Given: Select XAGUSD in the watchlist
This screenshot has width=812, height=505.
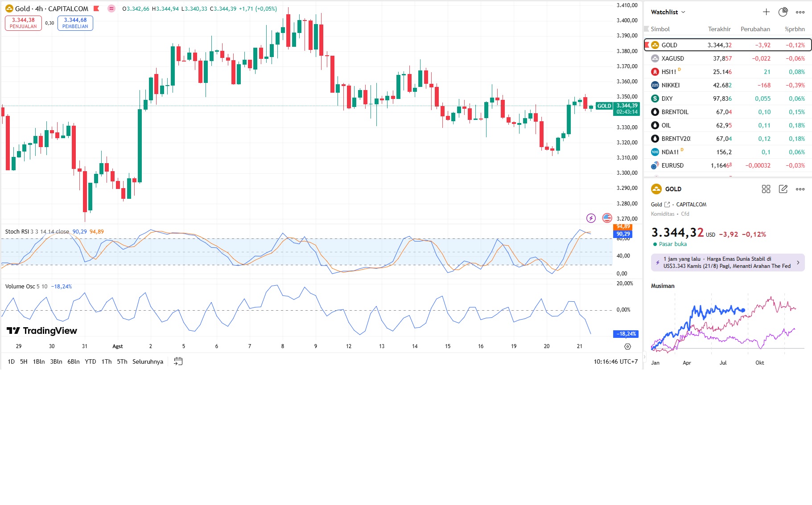Looking at the screenshot, I should coord(672,58).
